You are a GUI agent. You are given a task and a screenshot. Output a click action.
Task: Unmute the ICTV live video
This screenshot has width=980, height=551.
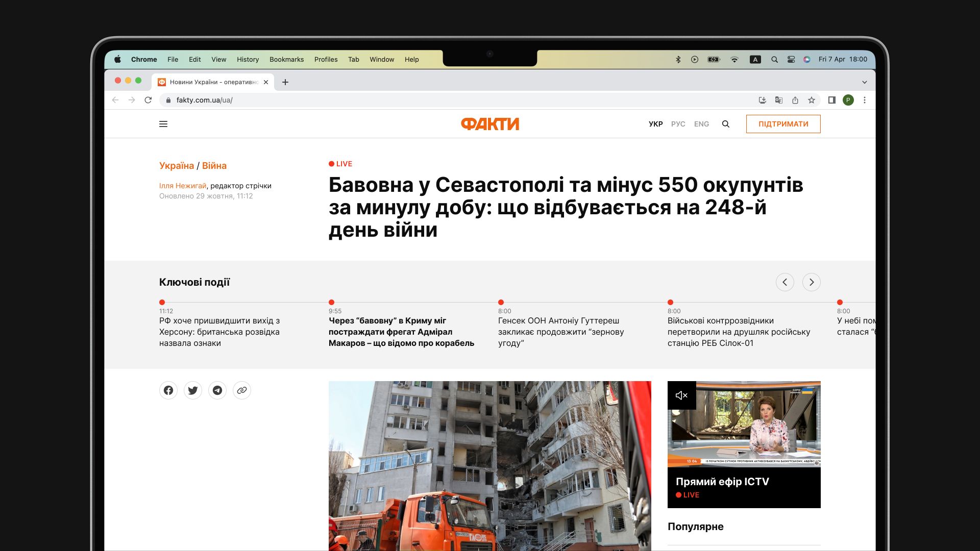click(x=682, y=395)
